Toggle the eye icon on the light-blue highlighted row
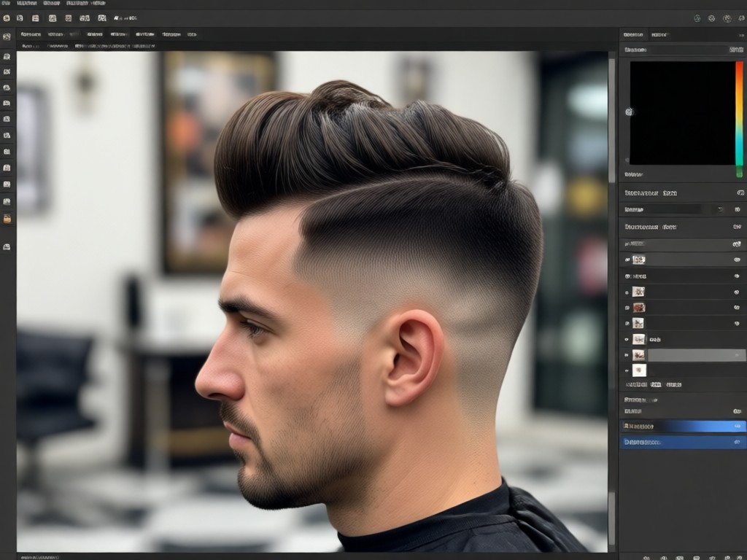The image size is (747, 560). point(738,426)
